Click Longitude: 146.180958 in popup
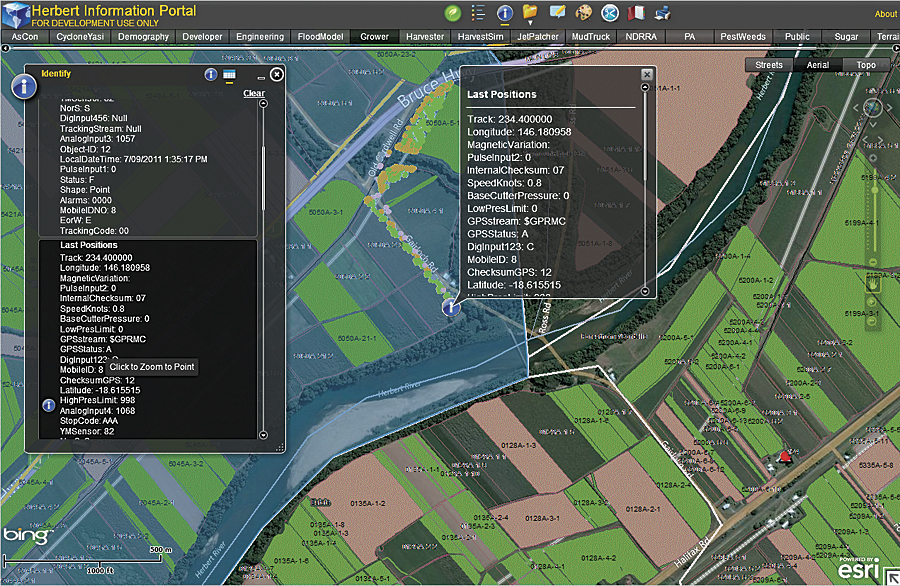 [x=519, y=132]
